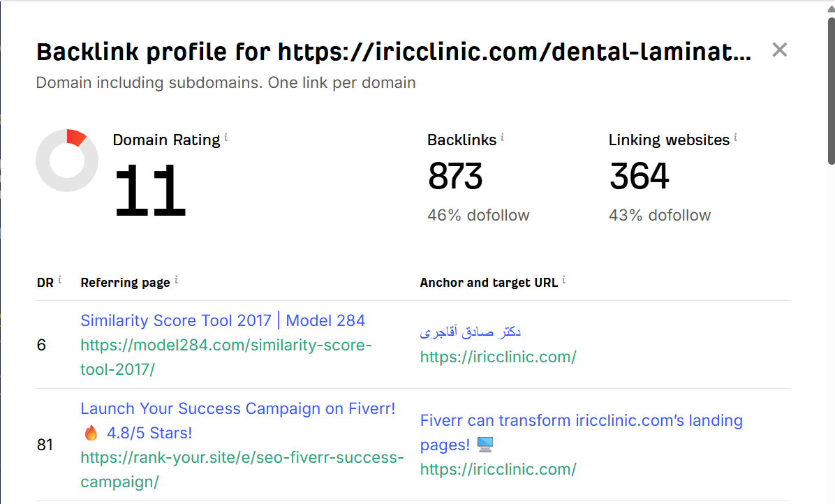The height and width of the screenshot is (504, 835).
Task: Click the Fiverr can transform anchor link
Action: pos(581,421)
